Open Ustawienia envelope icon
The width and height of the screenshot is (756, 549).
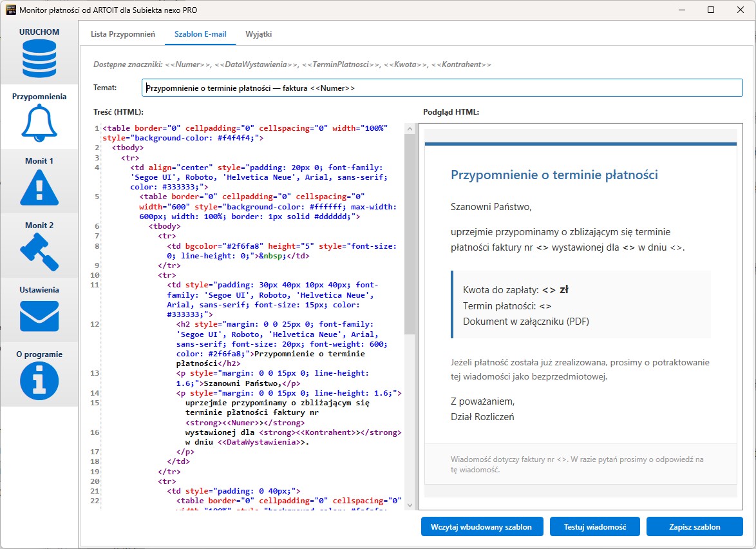[39, 316]
